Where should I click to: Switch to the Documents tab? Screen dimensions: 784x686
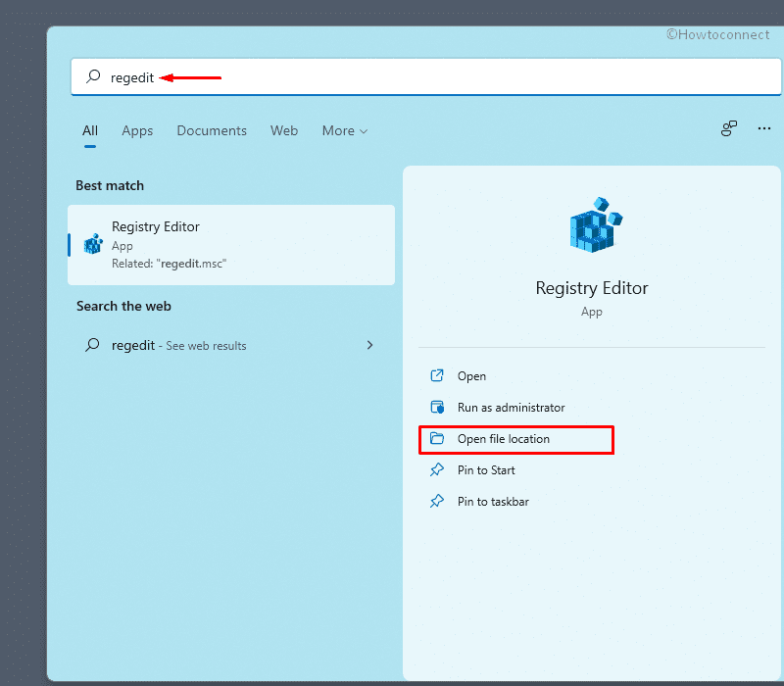click(x=212, y=131)
